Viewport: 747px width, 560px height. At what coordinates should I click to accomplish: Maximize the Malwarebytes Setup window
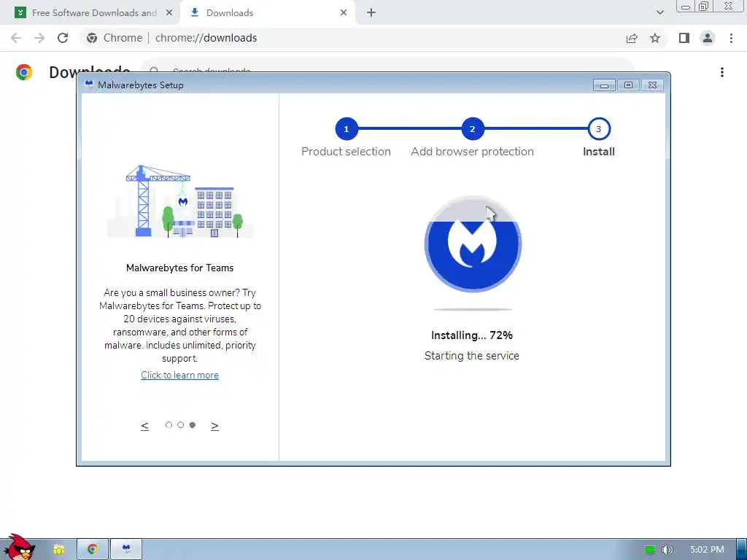click(x=628, y=85)
